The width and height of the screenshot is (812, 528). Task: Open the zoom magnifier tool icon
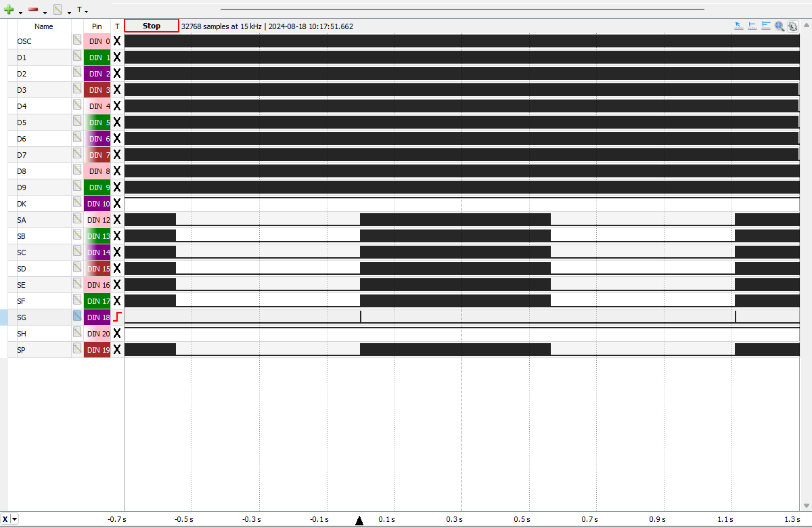(x=780, y=26)
